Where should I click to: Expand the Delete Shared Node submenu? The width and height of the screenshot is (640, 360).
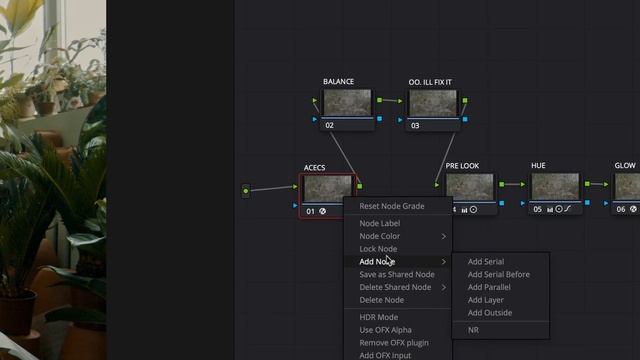(x=398, y=287)
